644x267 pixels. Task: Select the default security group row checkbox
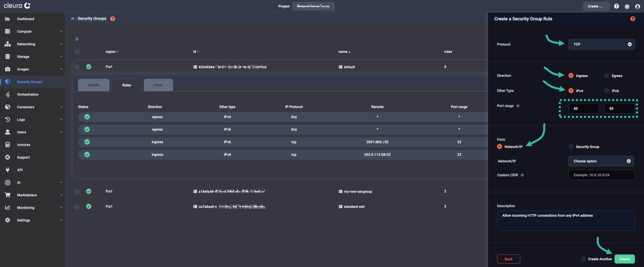(77, 67)
